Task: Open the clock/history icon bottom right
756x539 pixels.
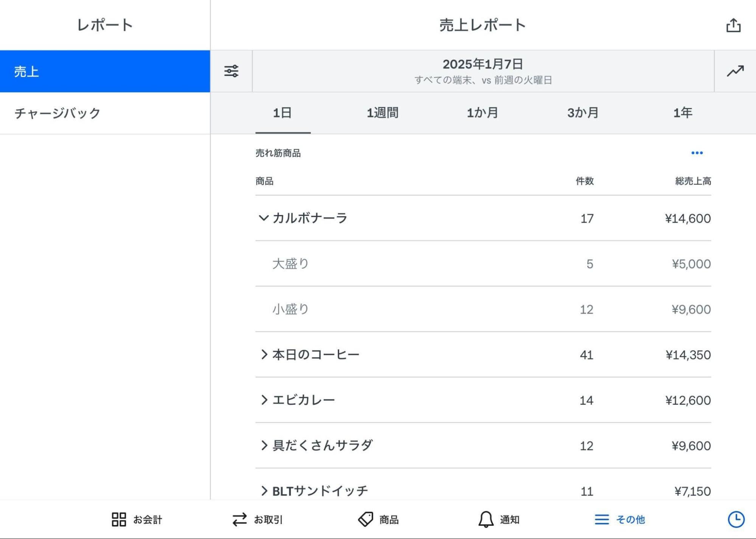Action: click(x=736, y=519)
